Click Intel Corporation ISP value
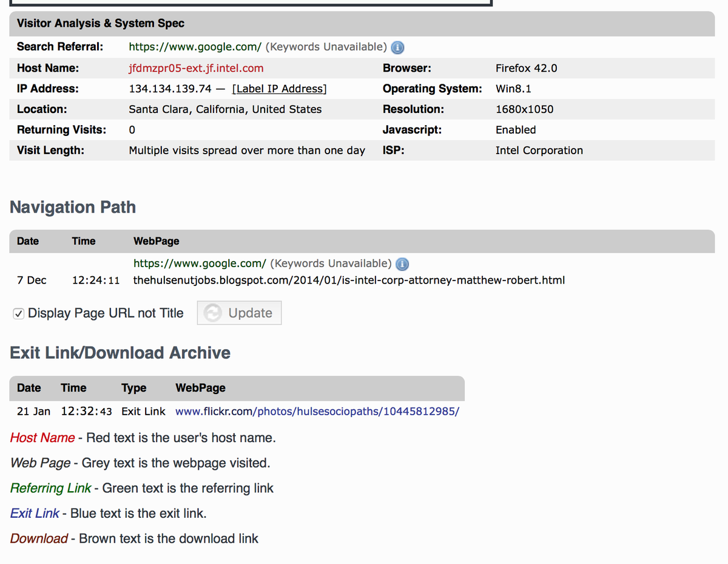Viewport: 728px width, 564px height. coord(539,151)
